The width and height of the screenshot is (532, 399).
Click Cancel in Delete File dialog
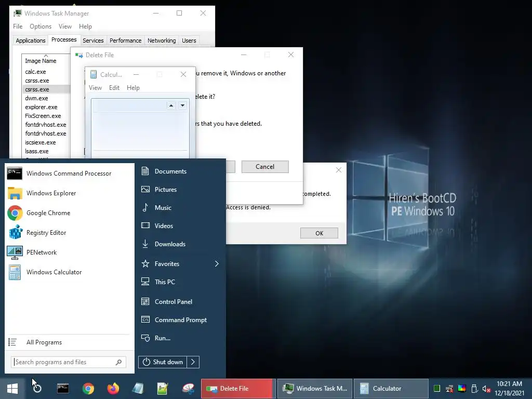click(265, 167)
